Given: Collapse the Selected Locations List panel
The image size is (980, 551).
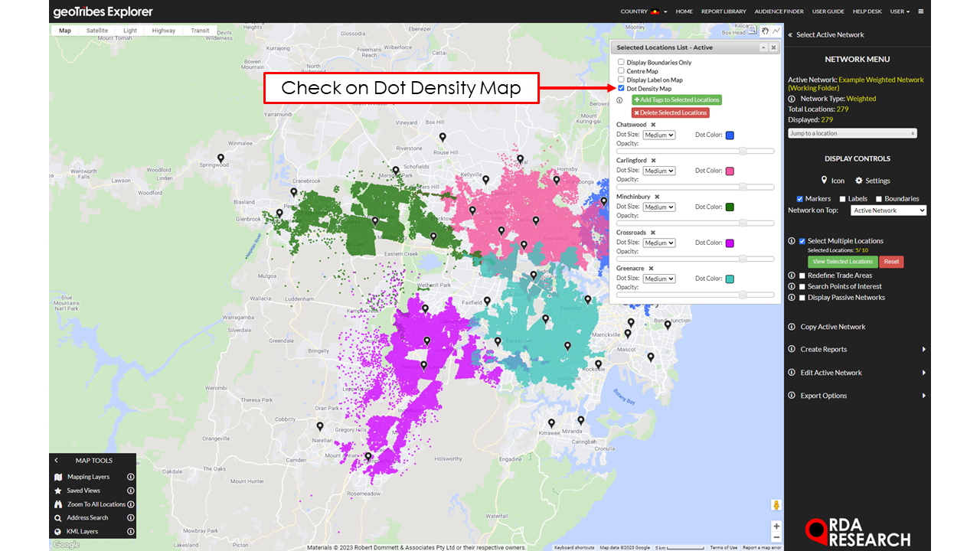Looking at the screenshot, I should pos(763,47).
